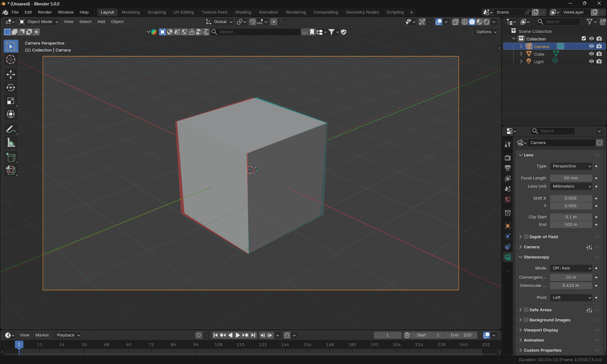The image size is (607, 364).
Task: Switch to the Shading workspace tab
Action: pyautogui.click(x=243, y=12)
